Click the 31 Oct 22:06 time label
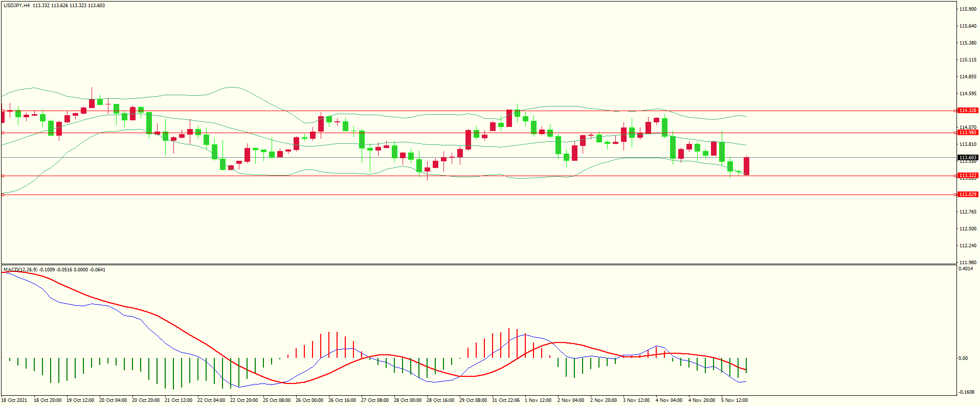The image size is (980, 406). (x=506, y=400)
